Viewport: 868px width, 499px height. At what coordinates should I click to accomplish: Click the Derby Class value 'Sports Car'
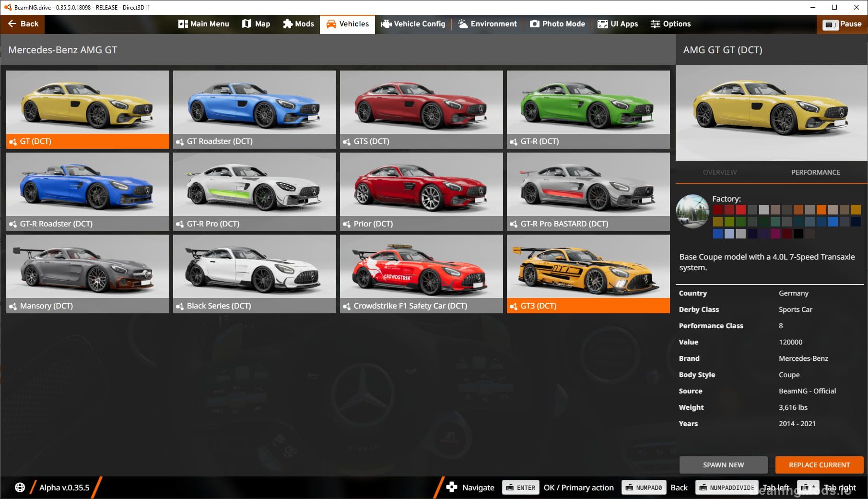tap(796, 309)
